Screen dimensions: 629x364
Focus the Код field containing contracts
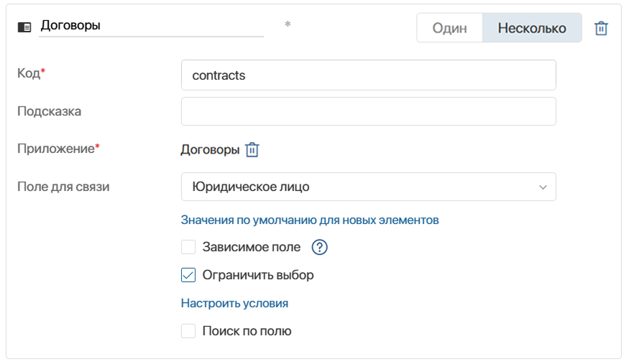[x=368, y=75]
